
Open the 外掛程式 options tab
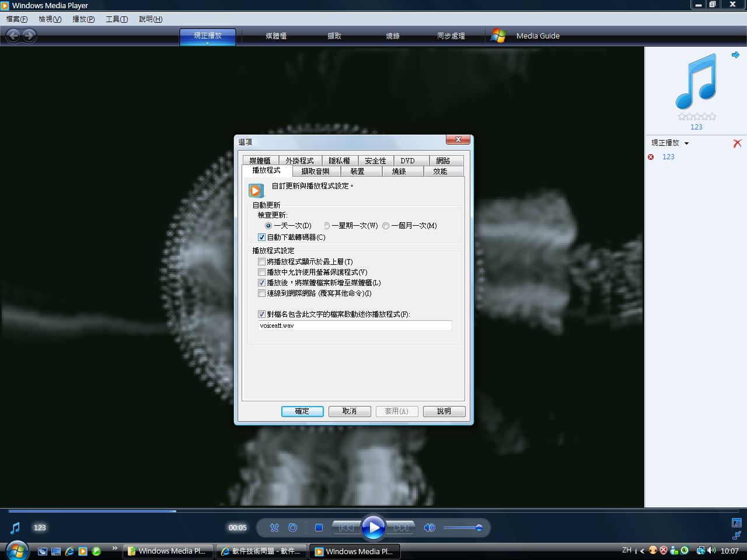click(299, 160)
